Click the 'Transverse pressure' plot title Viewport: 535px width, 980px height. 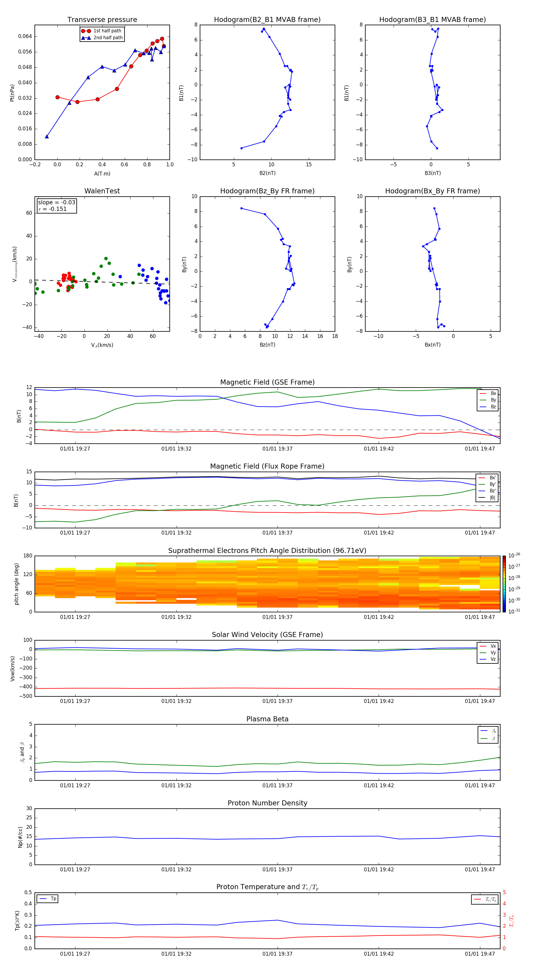[x=102, y=19]
